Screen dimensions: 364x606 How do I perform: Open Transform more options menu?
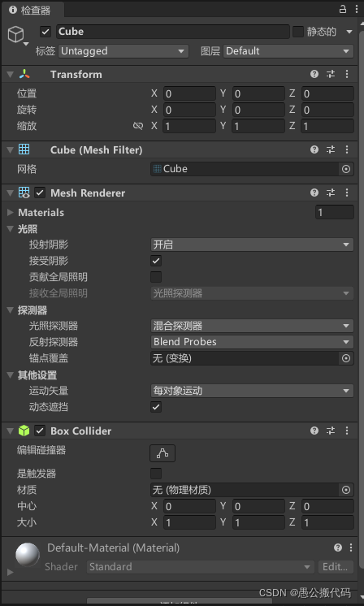point(347,74)
